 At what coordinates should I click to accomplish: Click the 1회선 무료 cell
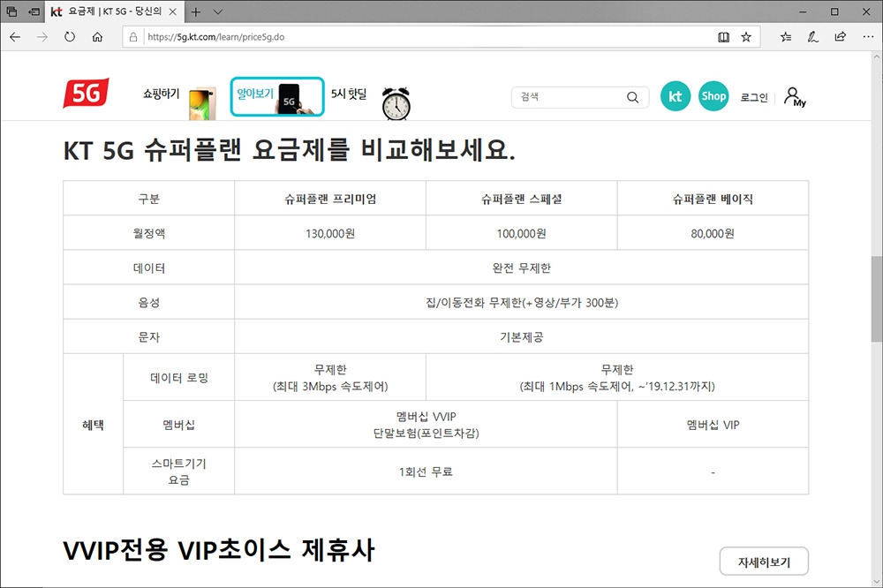426,471
